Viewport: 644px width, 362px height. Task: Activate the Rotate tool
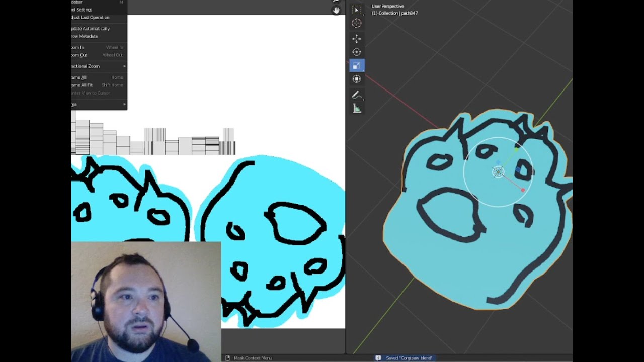[x=357, y=52]
